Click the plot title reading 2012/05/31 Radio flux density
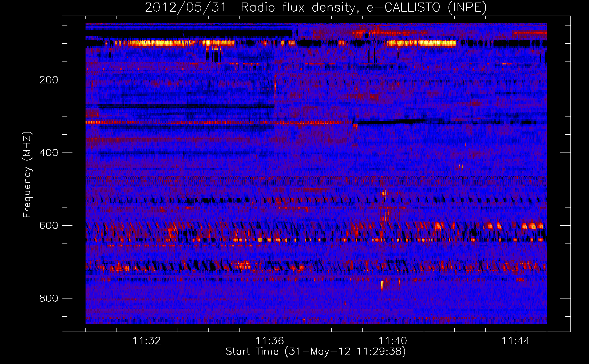Viewport: 589px width, 364px height. point(316,8)
